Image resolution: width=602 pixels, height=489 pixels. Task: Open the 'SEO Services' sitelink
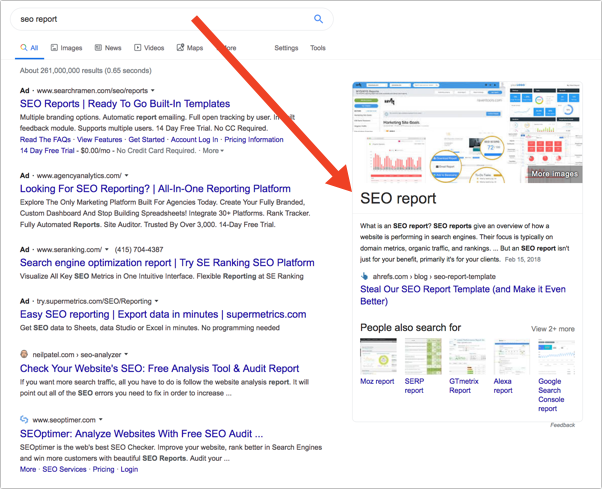[x=64, y=469]
